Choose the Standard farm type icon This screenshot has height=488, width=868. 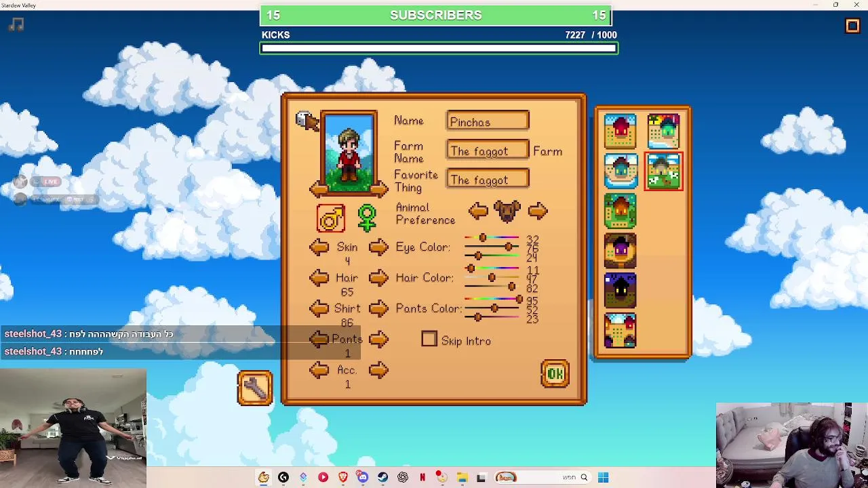pyautogui.click(x=620, y=131)
